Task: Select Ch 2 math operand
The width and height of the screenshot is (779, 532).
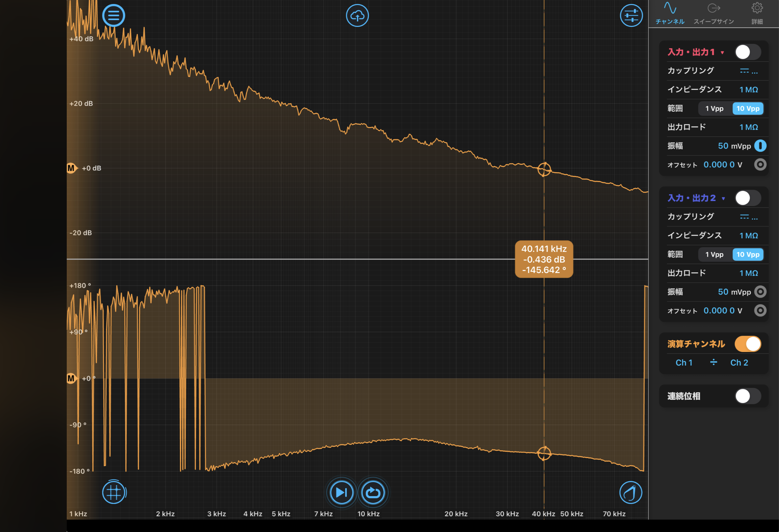Action: [739, 363]
